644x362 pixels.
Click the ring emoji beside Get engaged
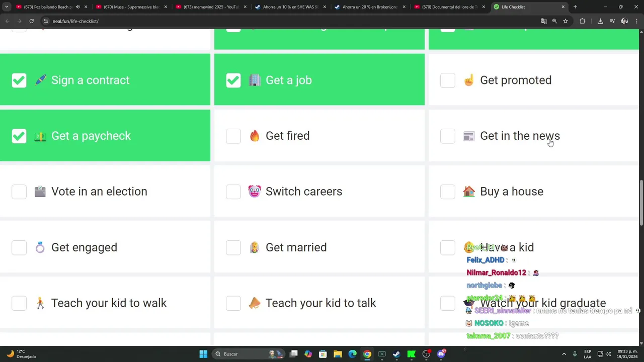[40, 247]
